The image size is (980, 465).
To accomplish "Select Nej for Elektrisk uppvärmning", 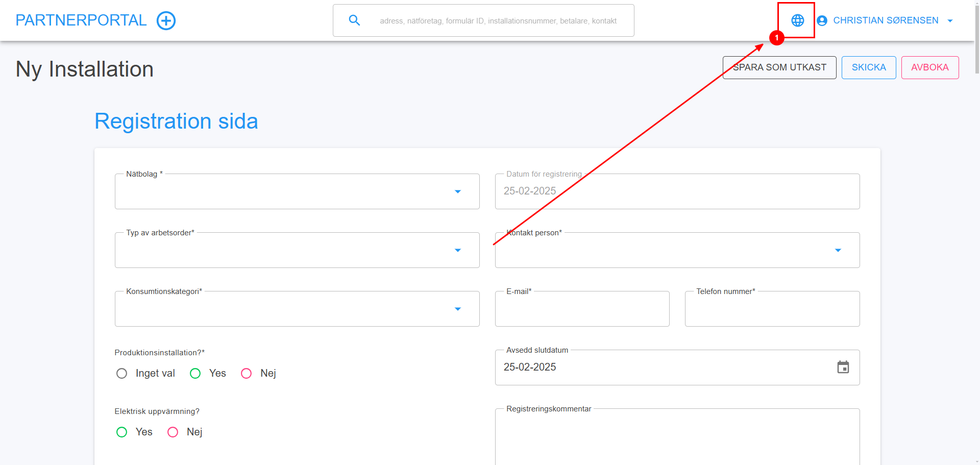I will pos(173,432).
